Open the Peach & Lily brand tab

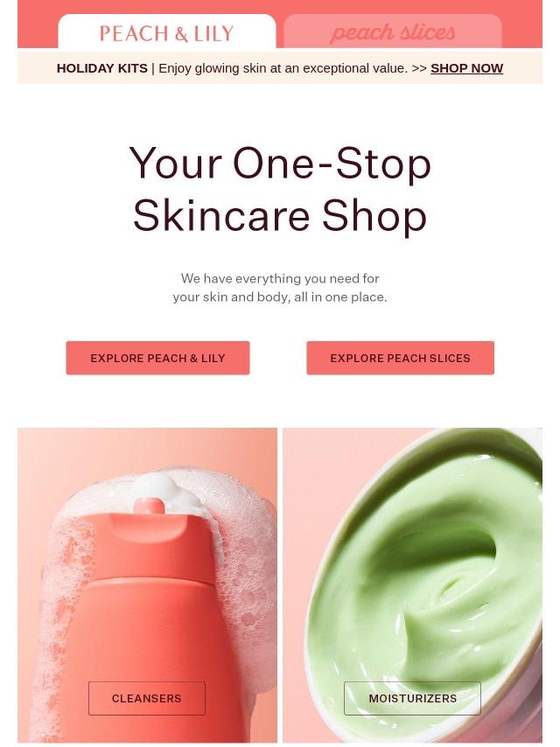click(167, 31)
